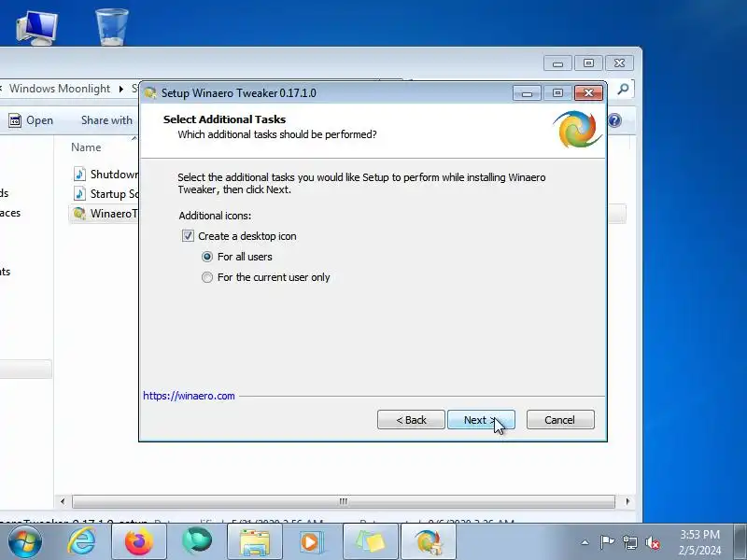Click Windows Moonlight breadcrumb in address bar

pyautogui.click(x=60, y=89)
